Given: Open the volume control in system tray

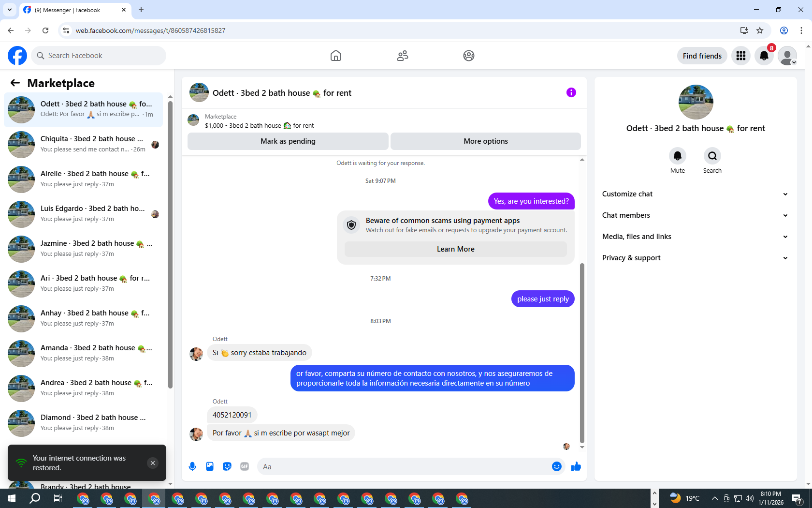Looking at the screenshot, I should (750, 498).
